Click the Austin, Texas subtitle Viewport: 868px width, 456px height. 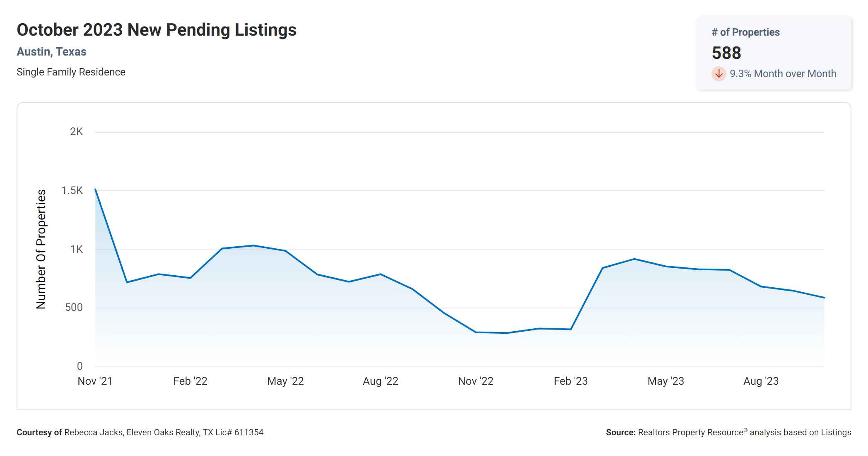[x=51, y=52]
